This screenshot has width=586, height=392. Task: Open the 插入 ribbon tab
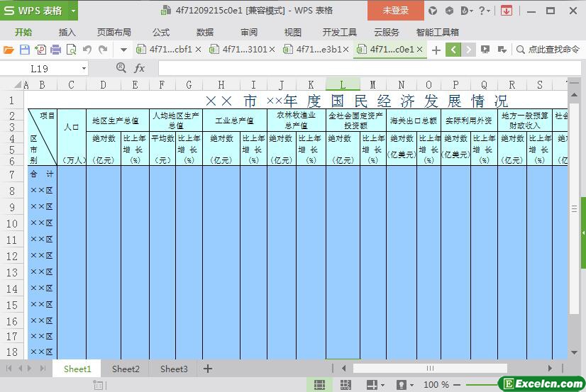coord(67,32)
